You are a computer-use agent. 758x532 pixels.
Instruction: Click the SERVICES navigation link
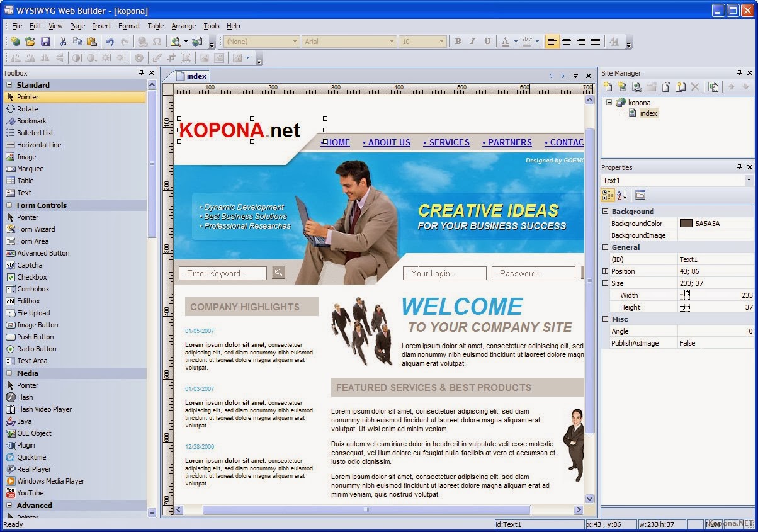446,143
